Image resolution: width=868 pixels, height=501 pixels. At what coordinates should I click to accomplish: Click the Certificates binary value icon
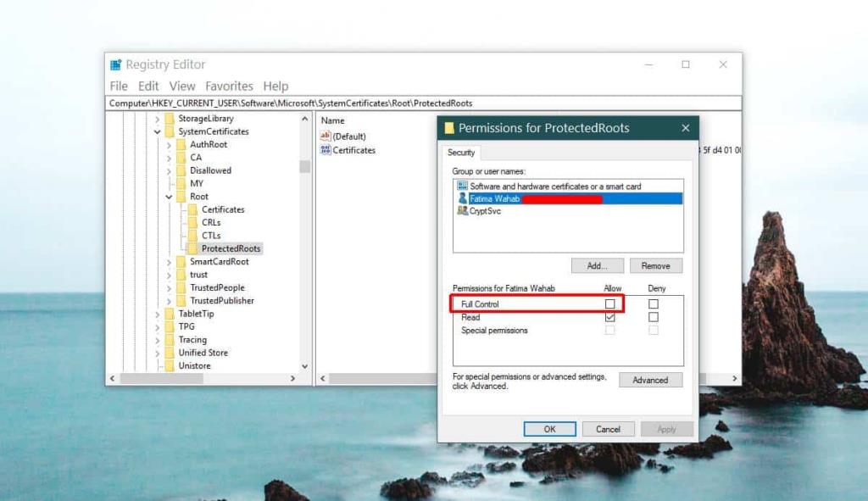click(326, 150)
